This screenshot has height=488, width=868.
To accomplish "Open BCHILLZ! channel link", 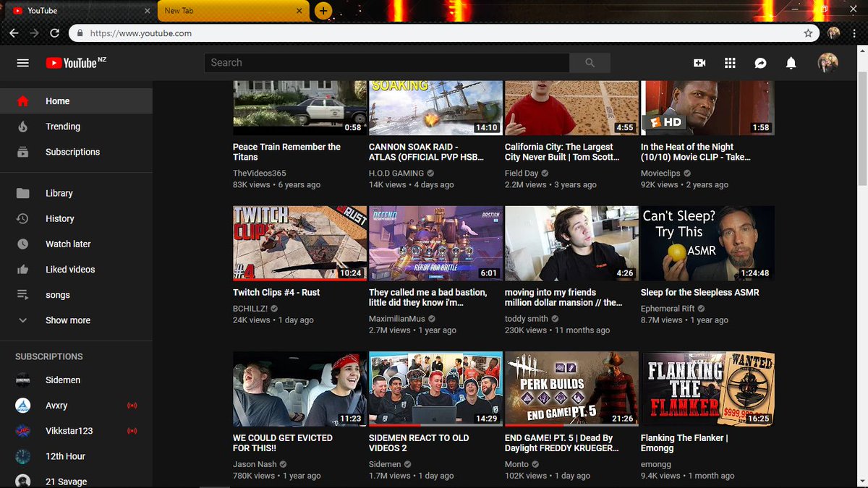I will [x=250, y=309].
